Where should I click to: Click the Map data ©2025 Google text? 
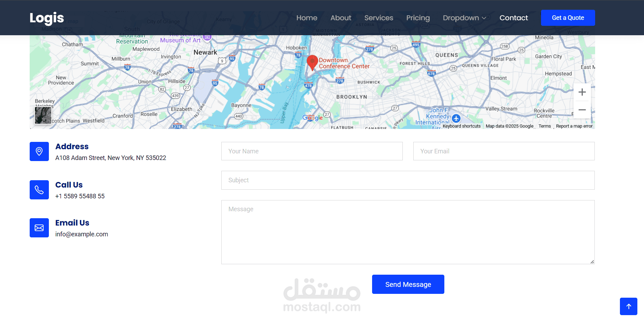[x=510, y=126]
